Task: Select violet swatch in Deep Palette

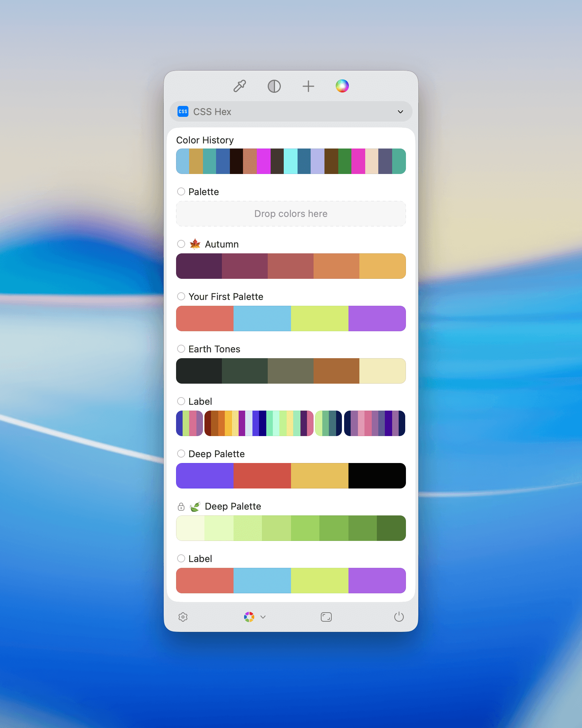Action: (x=205, y=476)
